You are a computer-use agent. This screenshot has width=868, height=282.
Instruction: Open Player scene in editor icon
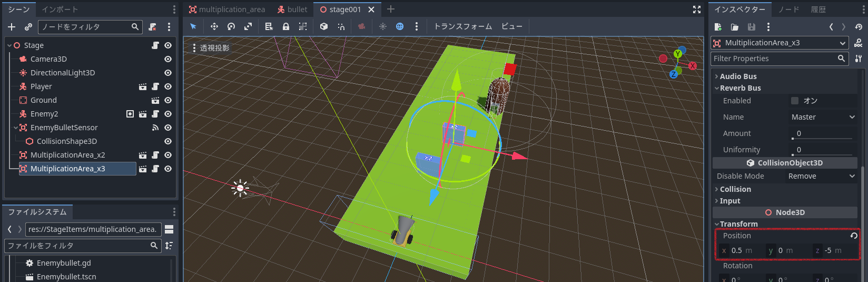[143, 86]
